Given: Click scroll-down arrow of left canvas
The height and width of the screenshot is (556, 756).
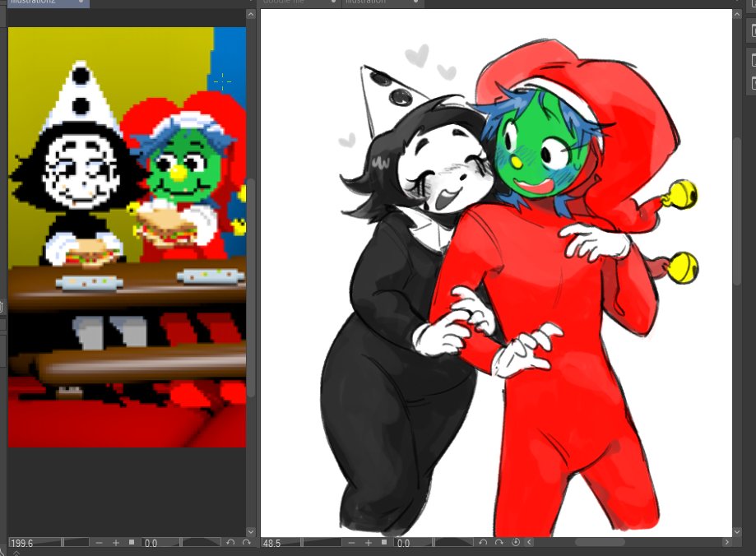Looking at the screenshot, I should pyautogui.click(x=251, y=531).
